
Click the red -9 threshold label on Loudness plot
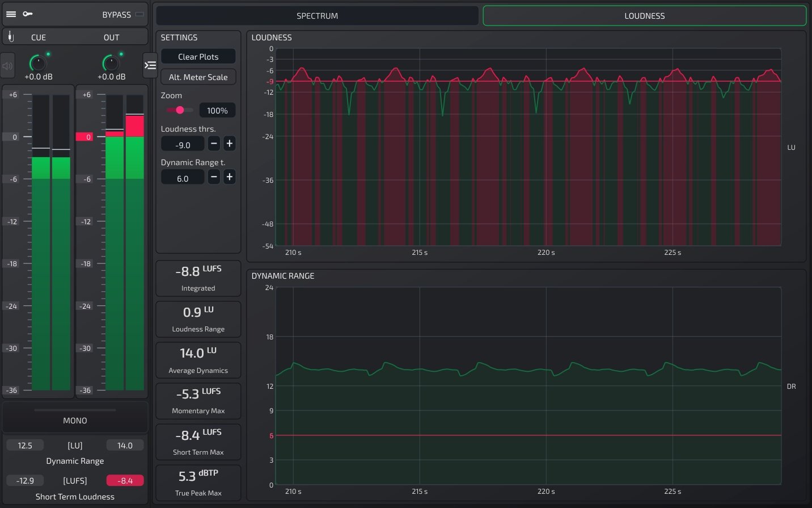pos(270,81)
